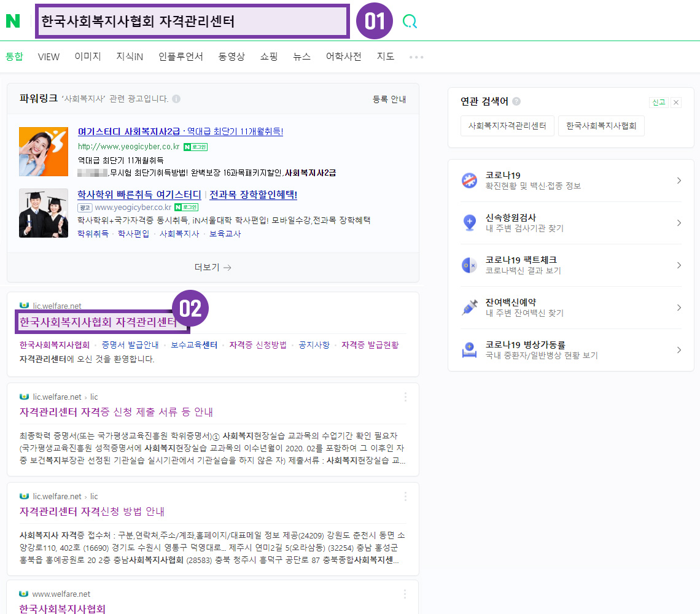Switch to the 지도 tab
The height and width of the screenshot is (614, 700).
tap(386, 56)
